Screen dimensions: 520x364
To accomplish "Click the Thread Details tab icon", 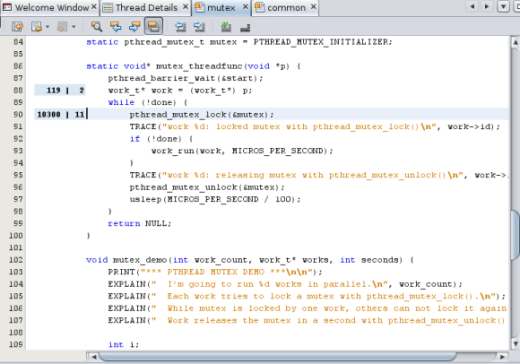I will (x=107, y=7).
